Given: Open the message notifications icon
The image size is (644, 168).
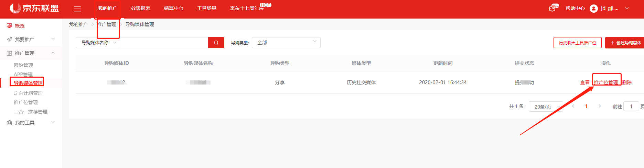Looking at the screenshot, I should (552, 9).
